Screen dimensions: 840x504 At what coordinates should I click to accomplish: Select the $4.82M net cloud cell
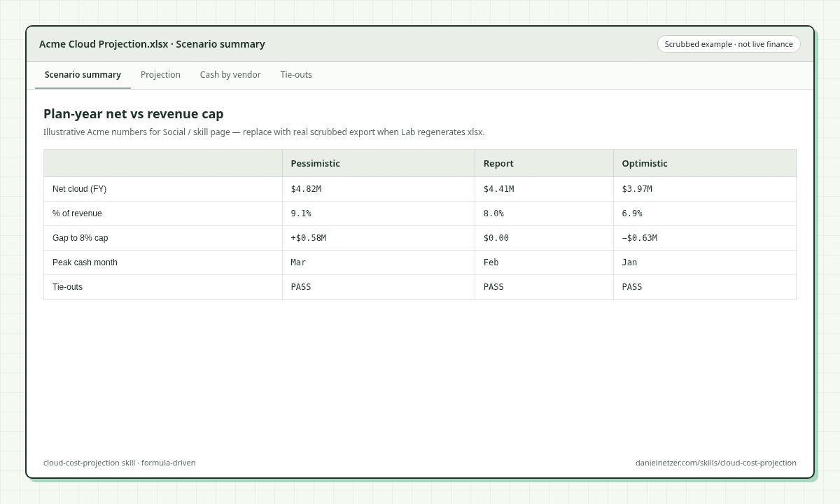tap(379, 189)
